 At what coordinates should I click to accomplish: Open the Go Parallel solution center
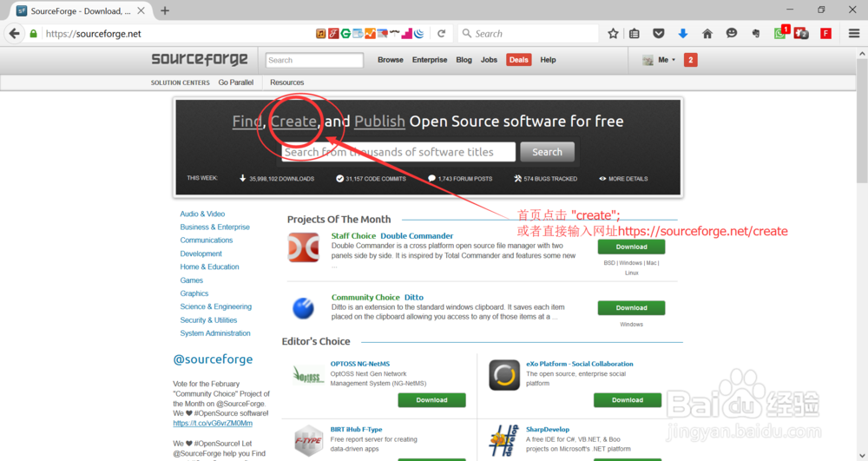coord(236,82)
